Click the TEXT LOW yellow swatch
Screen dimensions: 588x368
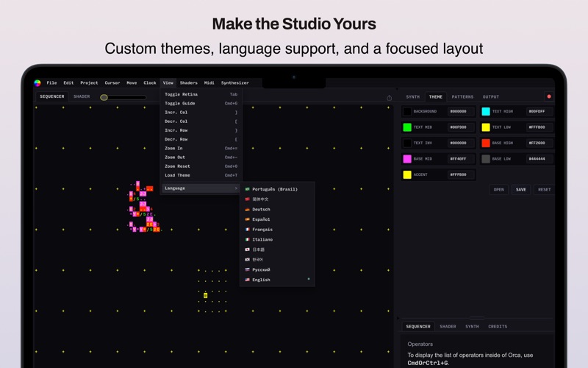tap(486, 127)
